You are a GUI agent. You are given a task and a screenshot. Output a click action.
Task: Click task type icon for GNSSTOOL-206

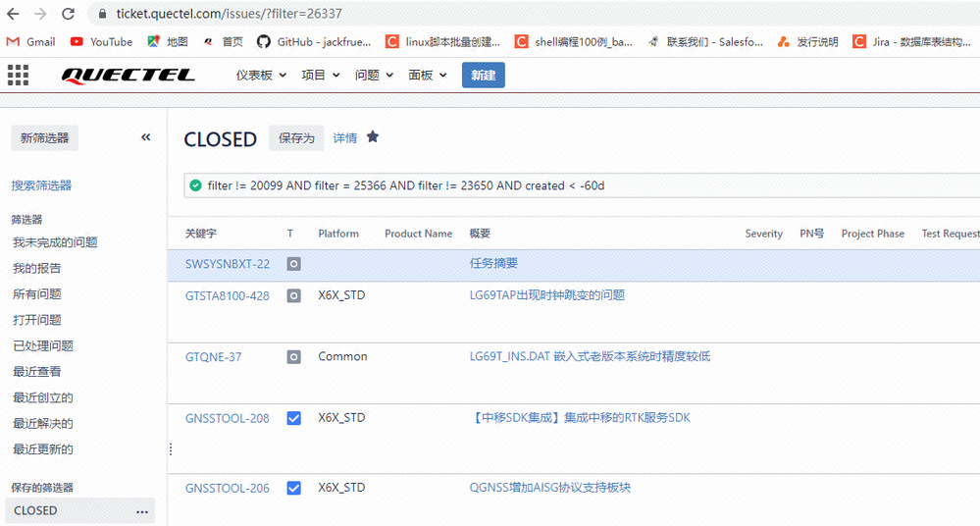[x=293, y=489]
